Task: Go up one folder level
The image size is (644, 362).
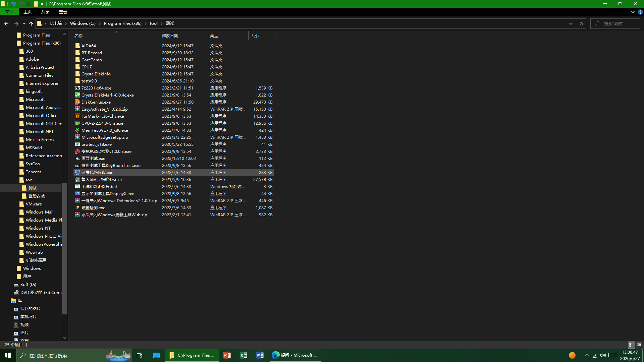Action: tap(31, 23)
